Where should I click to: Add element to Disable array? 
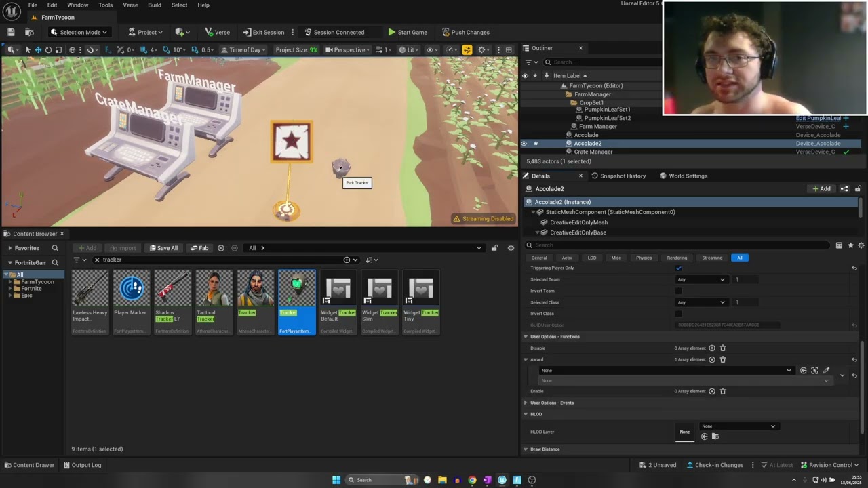point(712,348)
